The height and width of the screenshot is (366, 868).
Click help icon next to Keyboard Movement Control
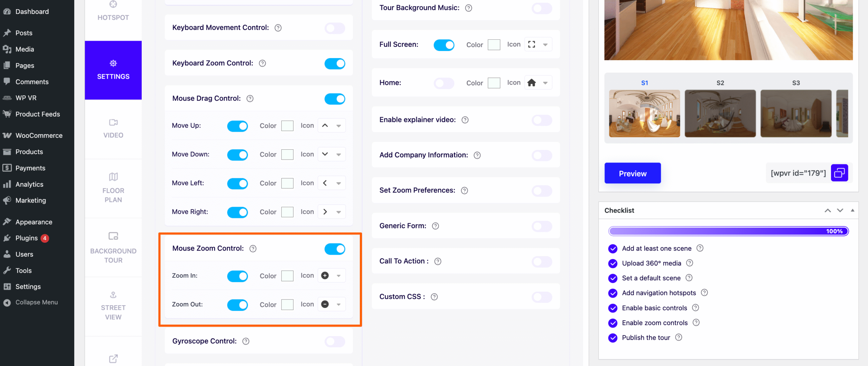click(278, 28)
